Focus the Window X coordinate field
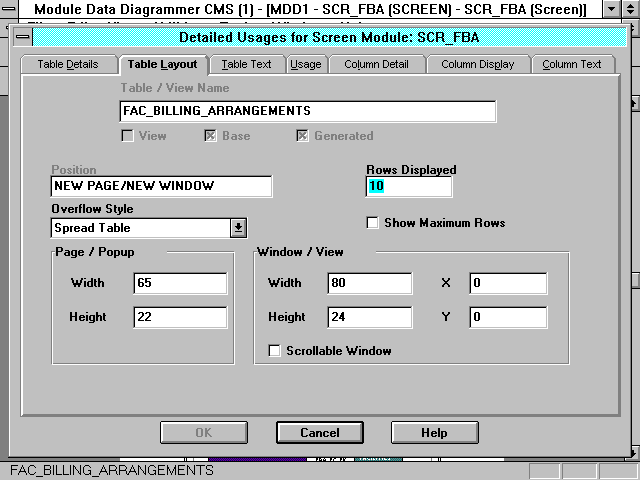Viewport: 640px width, 480px height. [x=508, y=284]
